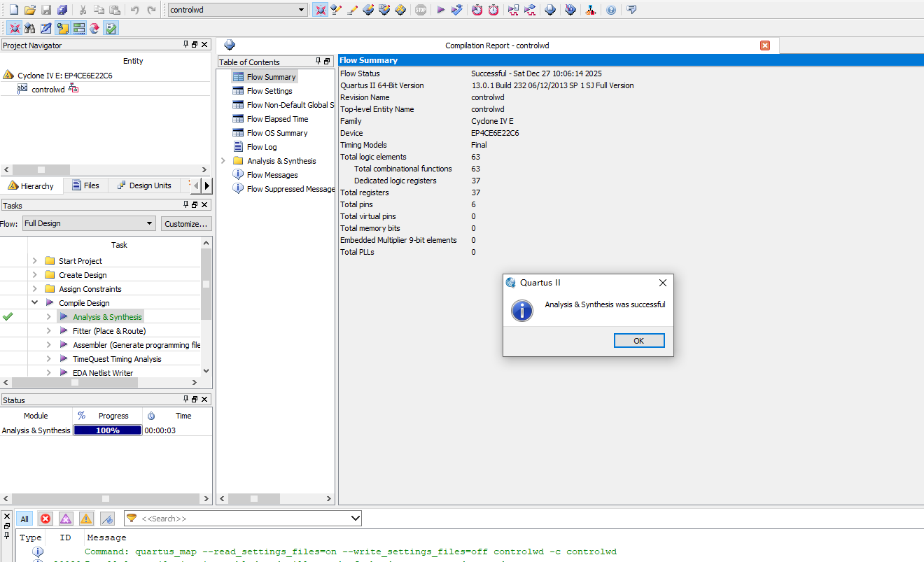The height and width of the screenshot is (562, 924).
Task: Open Flow Messages report
Action: (x=272, y=175)
